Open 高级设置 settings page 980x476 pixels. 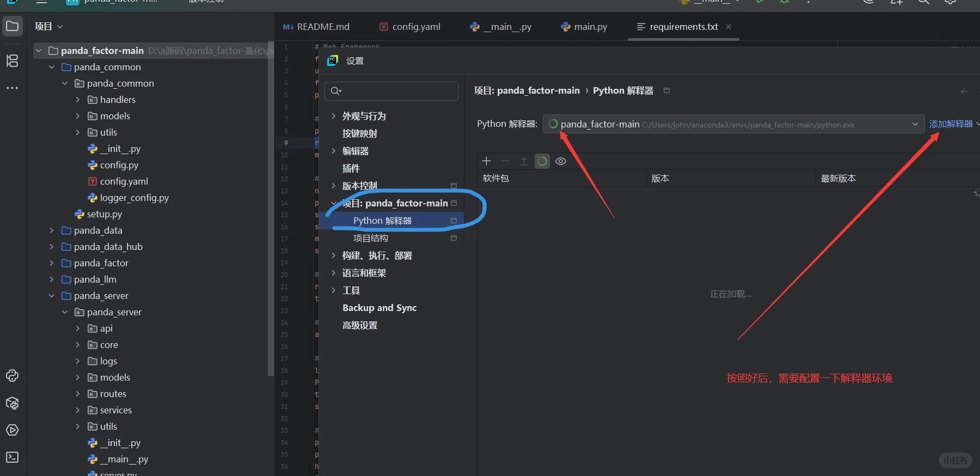coord(360,325)
